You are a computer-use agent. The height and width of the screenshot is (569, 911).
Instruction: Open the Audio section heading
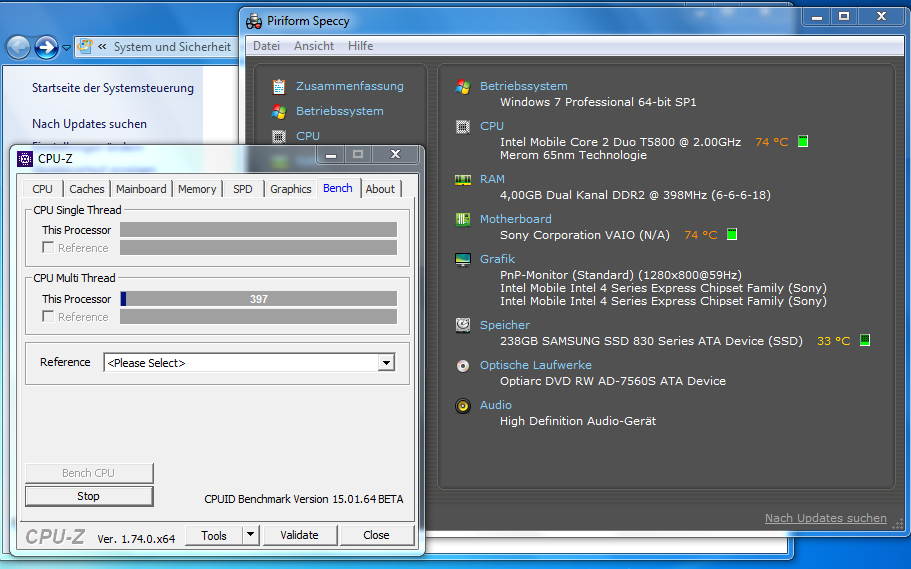point(496,405)
